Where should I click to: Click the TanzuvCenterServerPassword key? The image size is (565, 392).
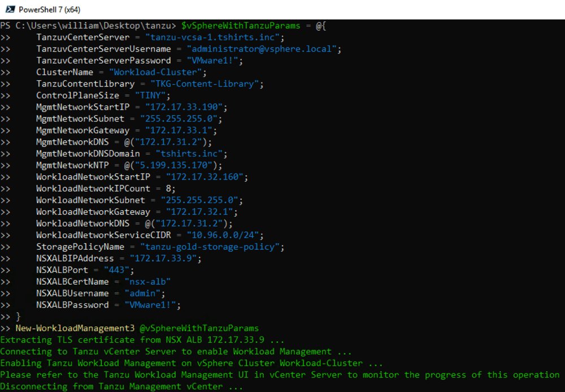click(103, 60)
